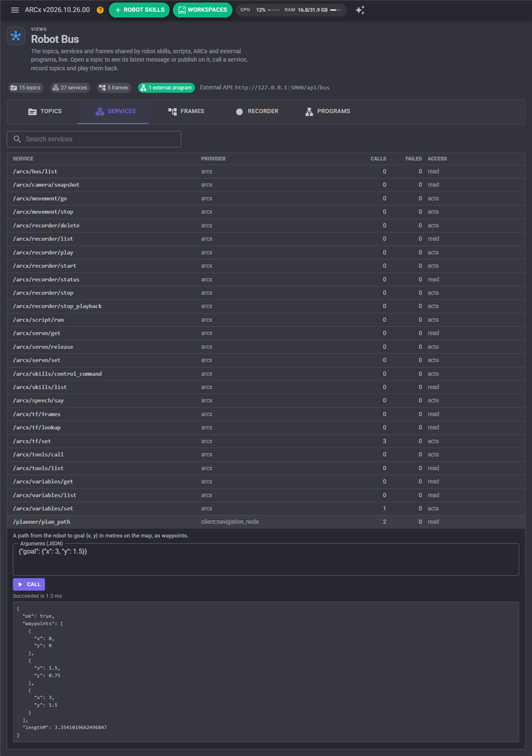The width and height of the screenshot is (532, 756).
Task: Expand the /arcx/movement/stop service row
Action: click(x=266, y=212)
